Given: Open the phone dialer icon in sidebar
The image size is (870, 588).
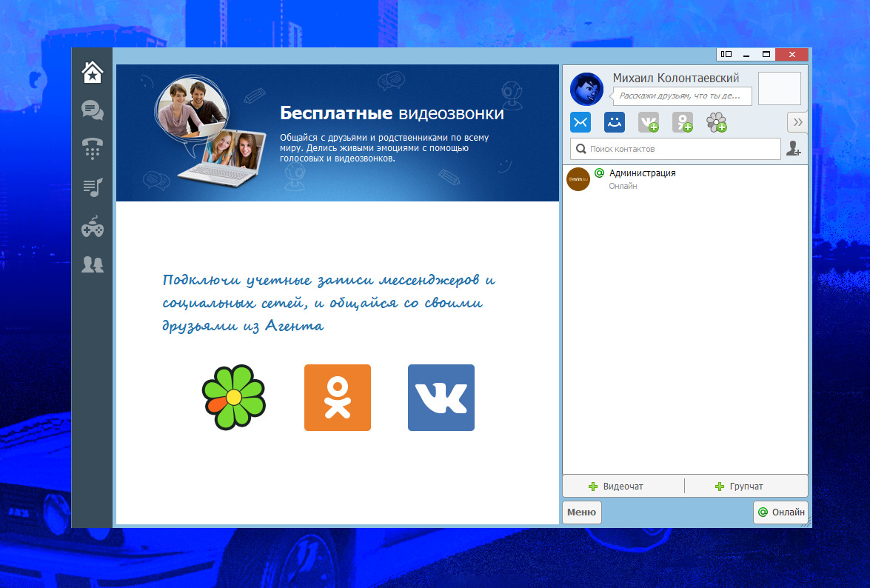Looking at the screenshot, I should [x=92, y=149].
